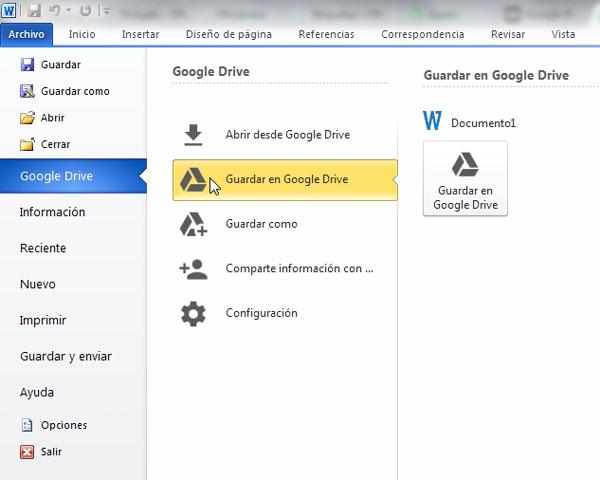The width and height of the screenshot is (600, 480).
Task: Open Opciones from the sidebar
Action: click(63, 425)
